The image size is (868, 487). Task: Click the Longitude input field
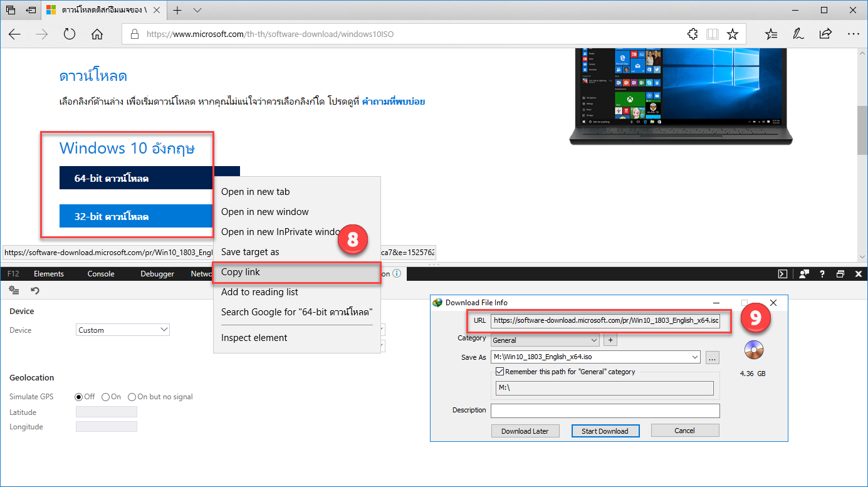pos(107,426)
